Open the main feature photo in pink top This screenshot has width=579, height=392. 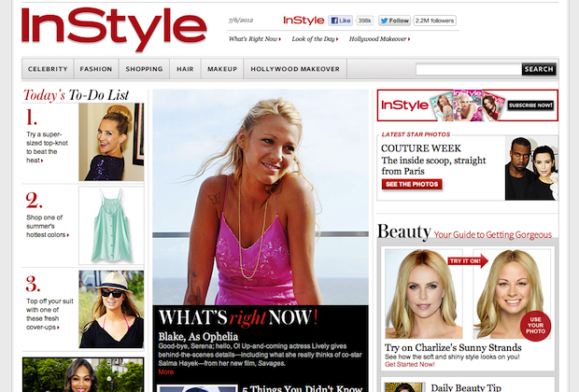(x=261, y=197)
